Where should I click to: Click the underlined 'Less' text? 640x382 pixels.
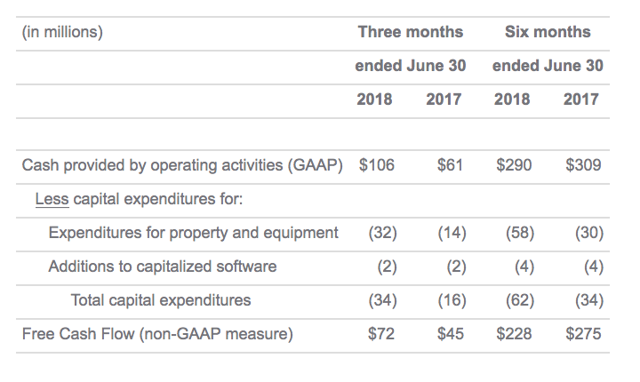pos(52,199)
